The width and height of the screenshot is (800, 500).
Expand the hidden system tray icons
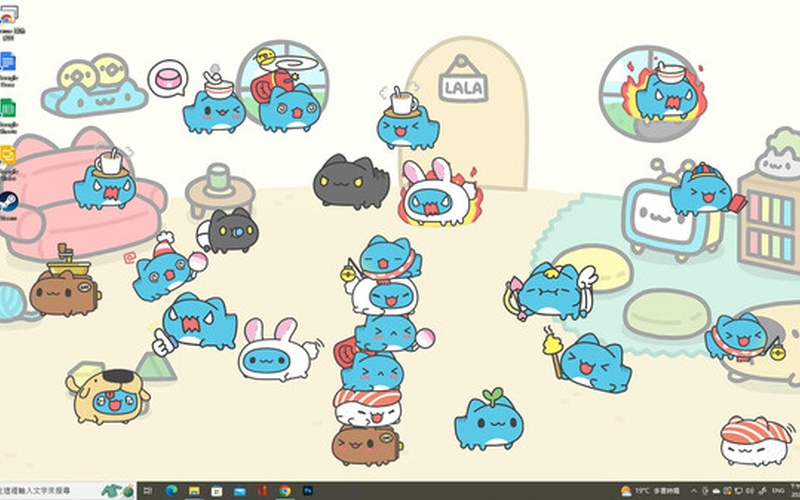click(x=694, y=491)
